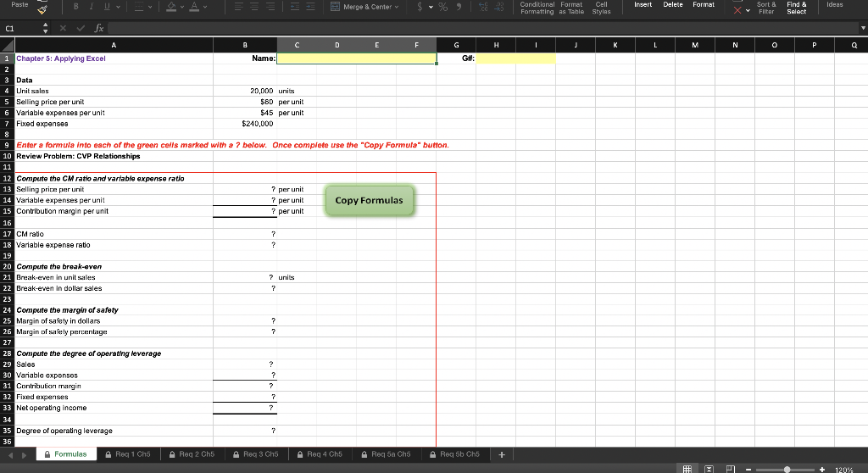Click into the formula bar
Viewport: 868px width, 473px height.
point(482,28)
